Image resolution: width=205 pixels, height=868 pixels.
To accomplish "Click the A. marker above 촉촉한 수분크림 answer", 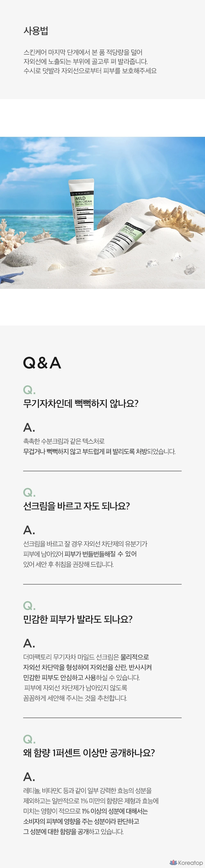I will coord(29,428).
